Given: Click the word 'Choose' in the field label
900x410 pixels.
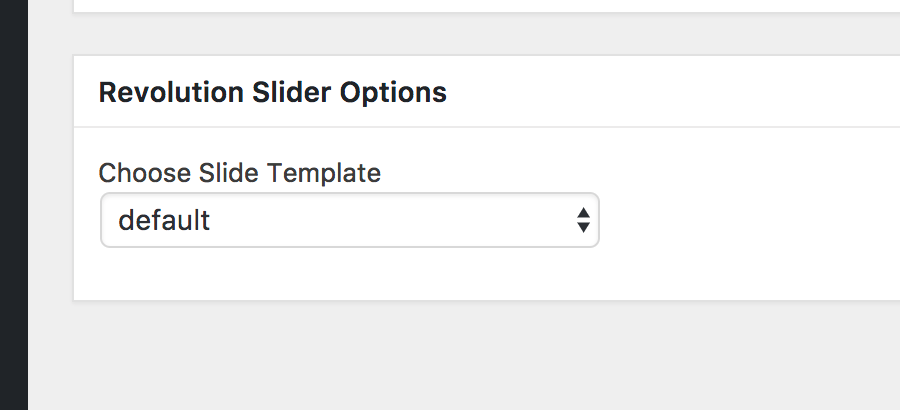Looking at the screenshot, I should click(x=130, y=173).
